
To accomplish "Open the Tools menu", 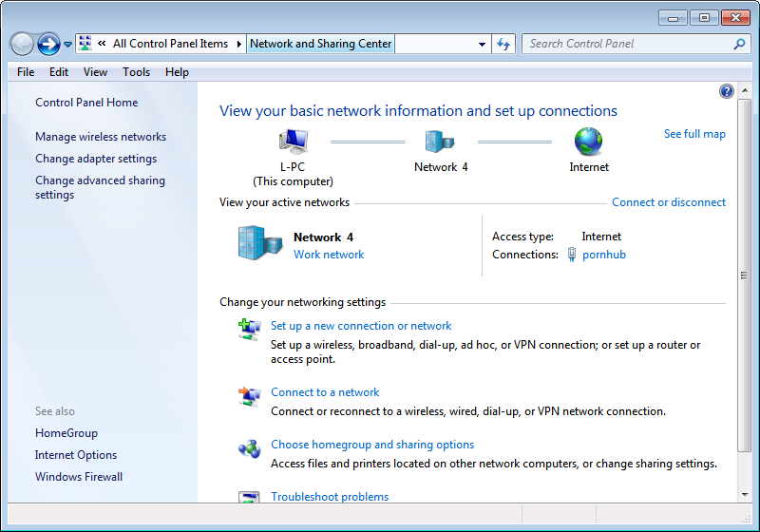I will 136,72.
